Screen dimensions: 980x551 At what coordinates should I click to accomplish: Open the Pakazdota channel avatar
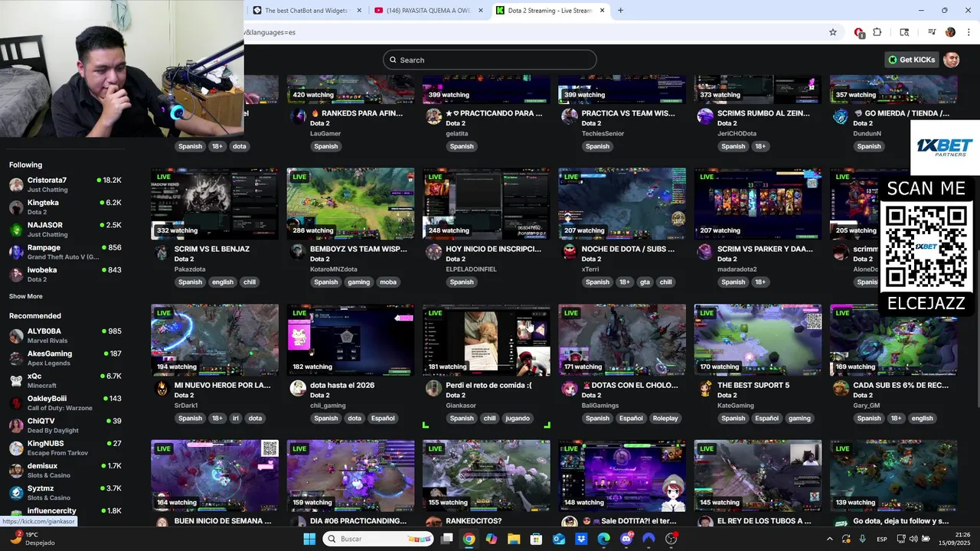(162, 252)
